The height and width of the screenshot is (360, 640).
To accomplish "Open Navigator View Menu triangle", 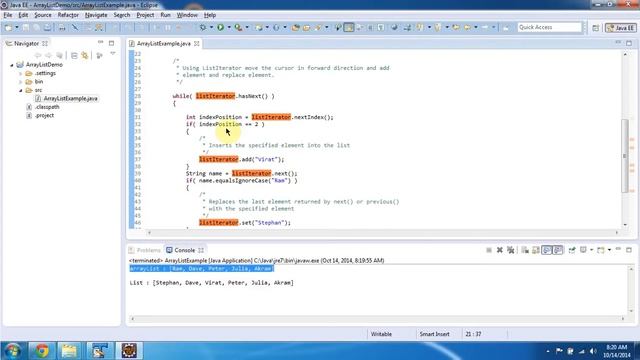I will (113, 54).
